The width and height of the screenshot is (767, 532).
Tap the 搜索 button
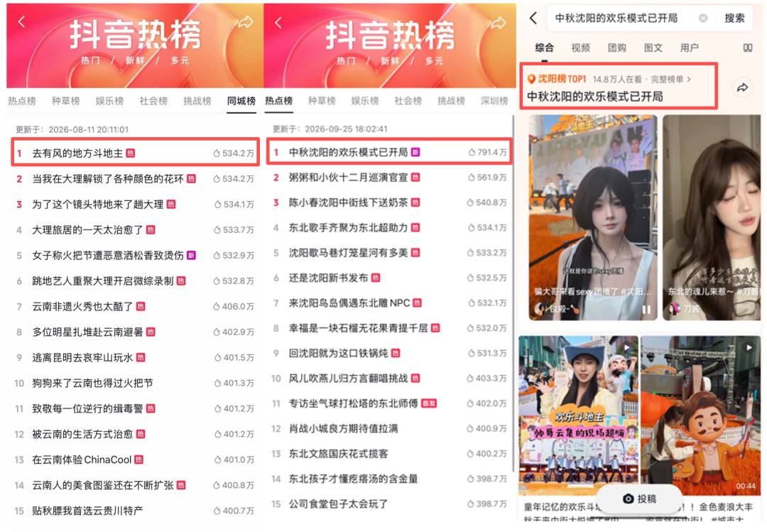[734, 18]
